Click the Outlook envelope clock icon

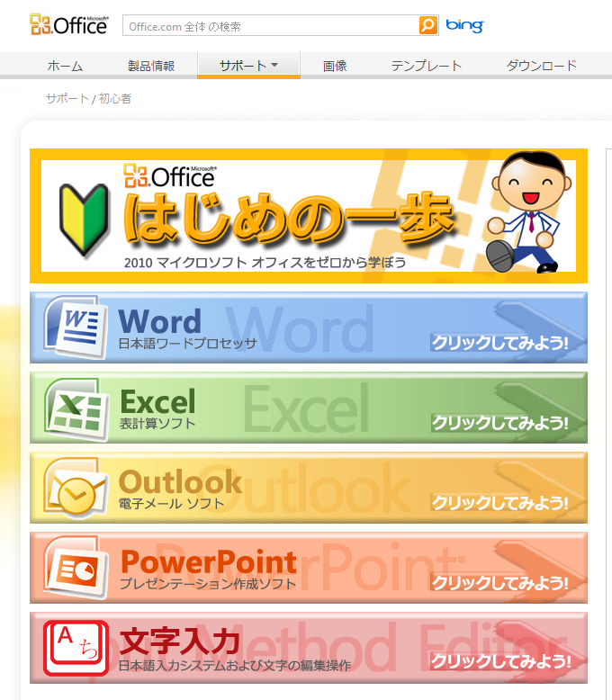point(76,489)
